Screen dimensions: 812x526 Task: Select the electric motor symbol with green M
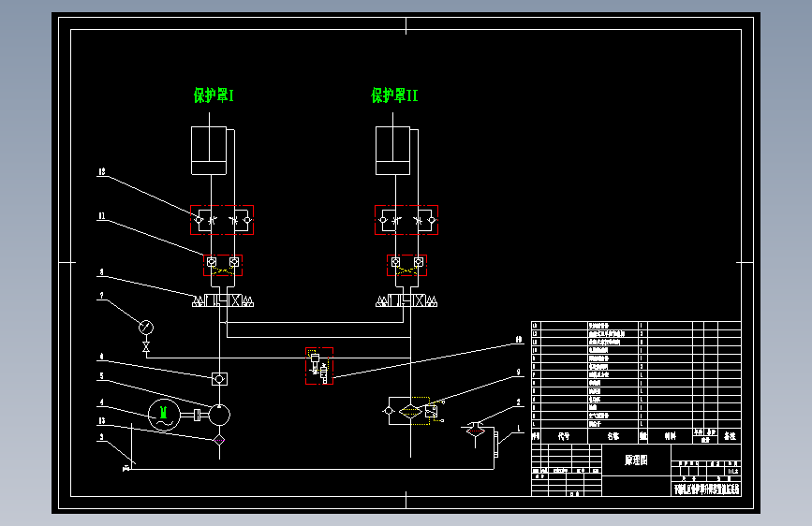164,415
